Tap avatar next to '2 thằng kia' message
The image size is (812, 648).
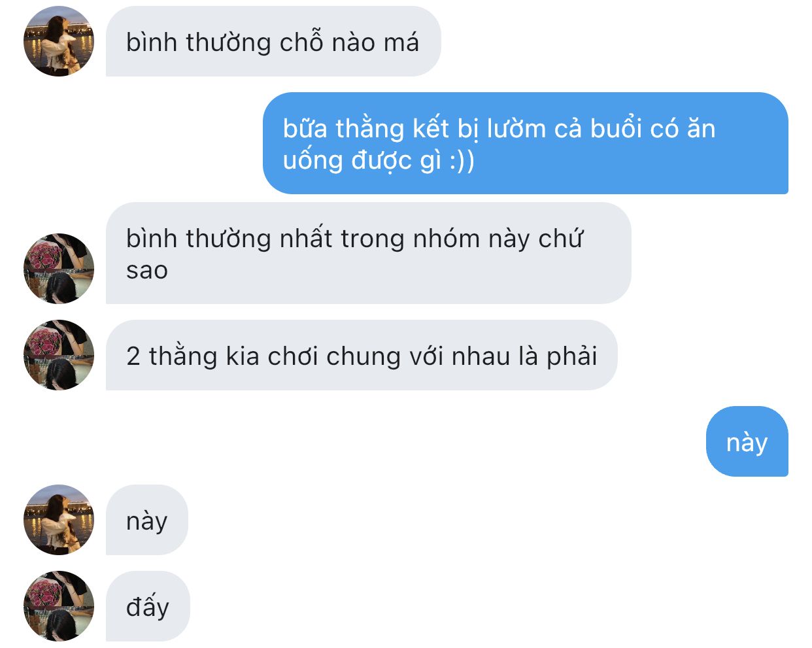59,355
